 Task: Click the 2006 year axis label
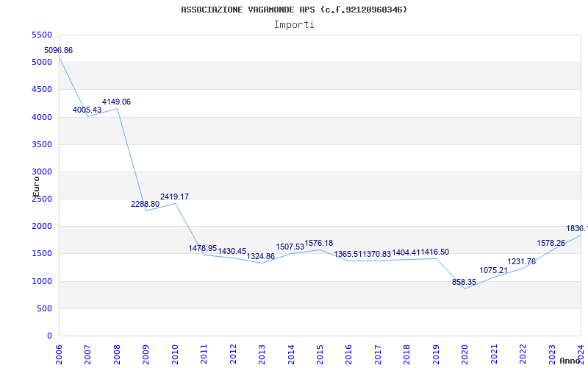59,354
